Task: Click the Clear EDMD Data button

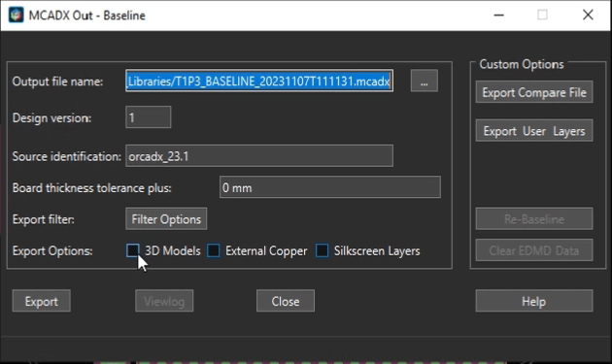Action: (x=534, y=250)
